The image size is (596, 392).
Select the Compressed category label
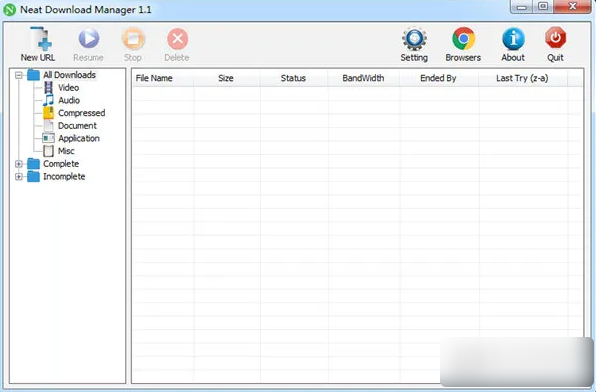coord(81,113)
